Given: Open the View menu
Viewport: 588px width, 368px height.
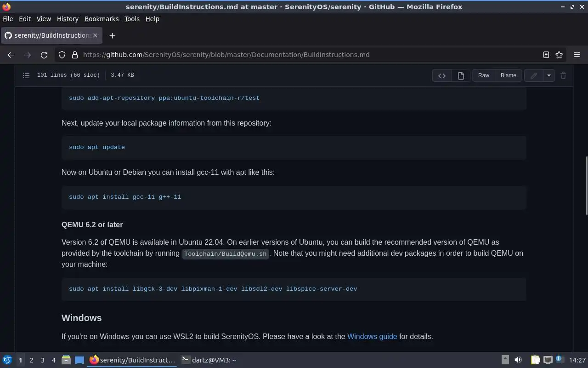Looking at the screenshot, I should click(44, 19).
